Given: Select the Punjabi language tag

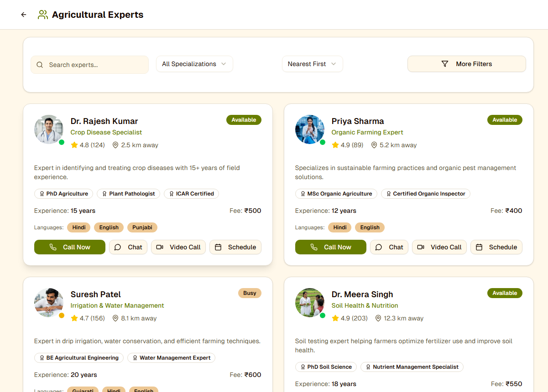Looking at the screenshot, I should coord(142,227).
